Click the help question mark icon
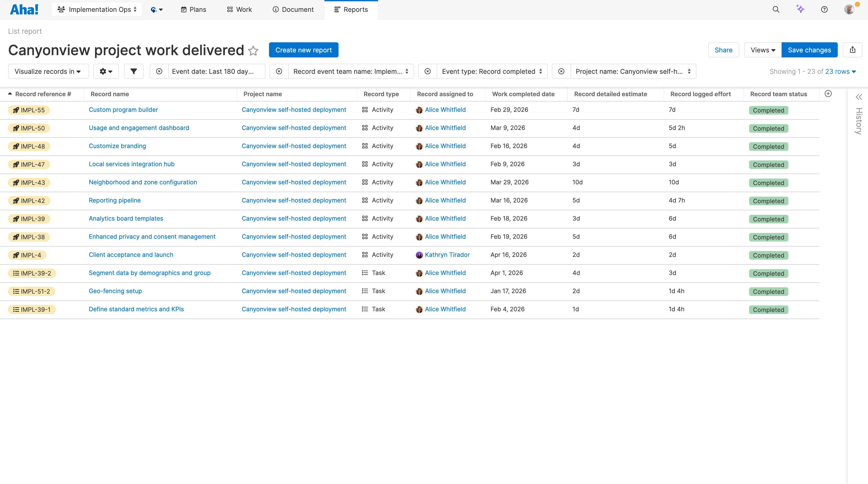868x484 pixels. click(x=824, y=9)
